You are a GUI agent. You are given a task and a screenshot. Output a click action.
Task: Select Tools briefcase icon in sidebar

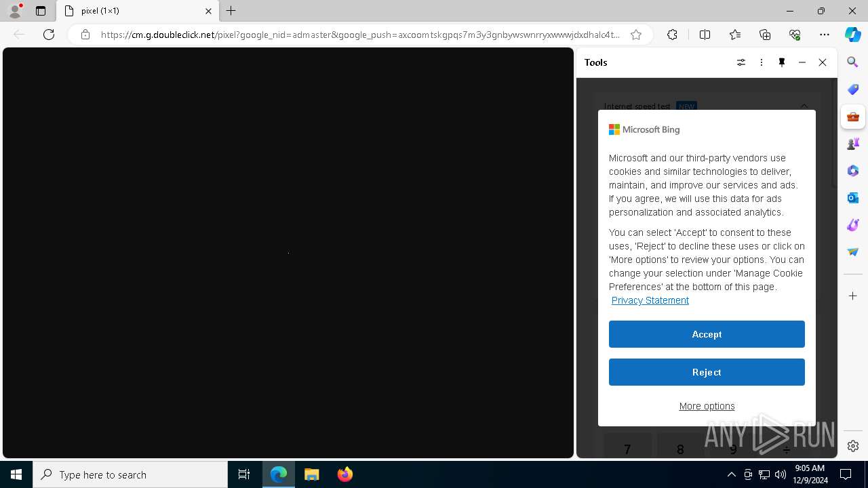853,117
